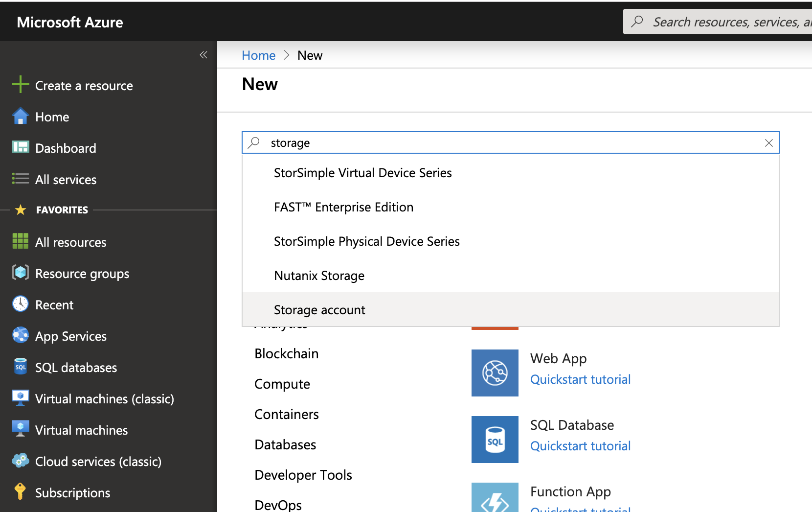812x512 pixels.
Task: Click into the marketplace search field with storage
Action: [x=511, y=142]
